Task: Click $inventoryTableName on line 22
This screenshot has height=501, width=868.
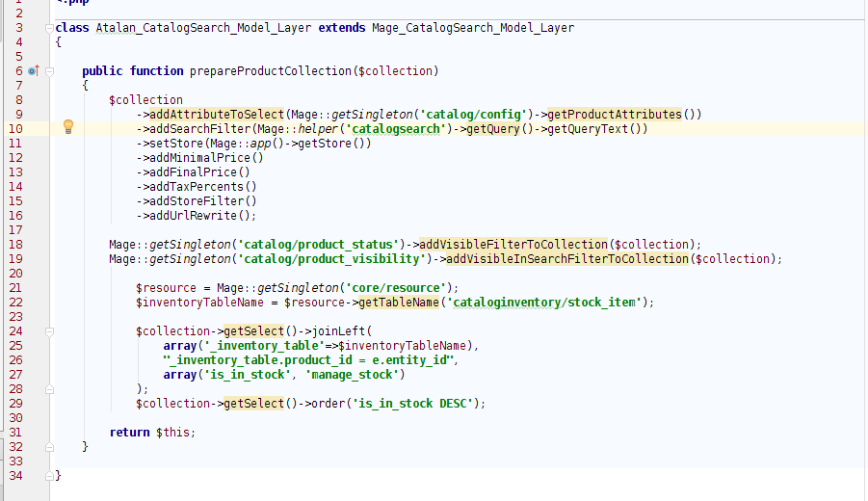Action: (199, 302)
